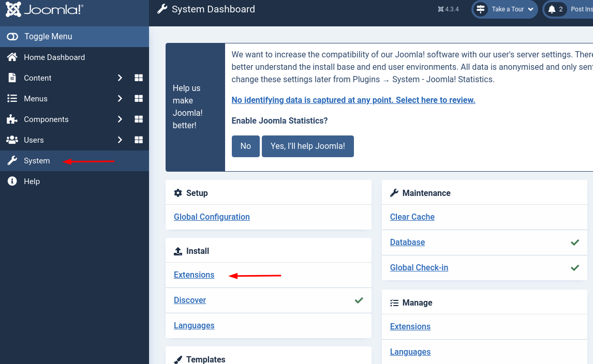Click the notifications bell icon
Screen dimensions: 593x364
point(552,9)
